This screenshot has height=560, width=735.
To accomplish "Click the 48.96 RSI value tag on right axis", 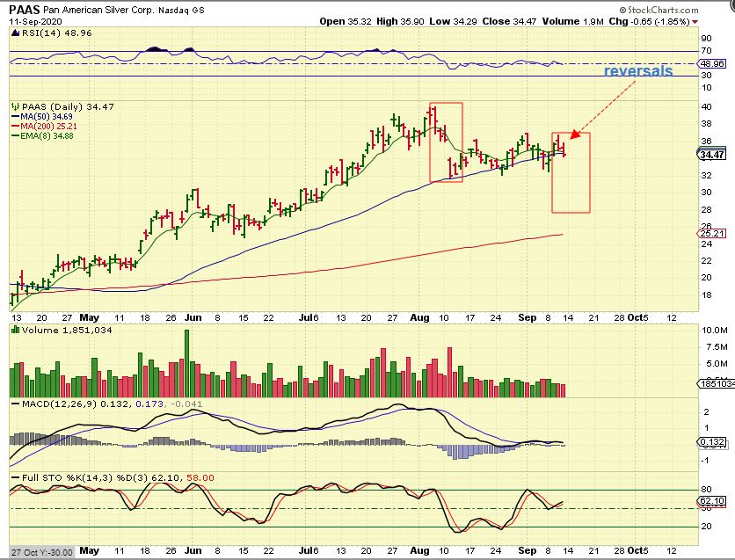I will coord(712,63).
